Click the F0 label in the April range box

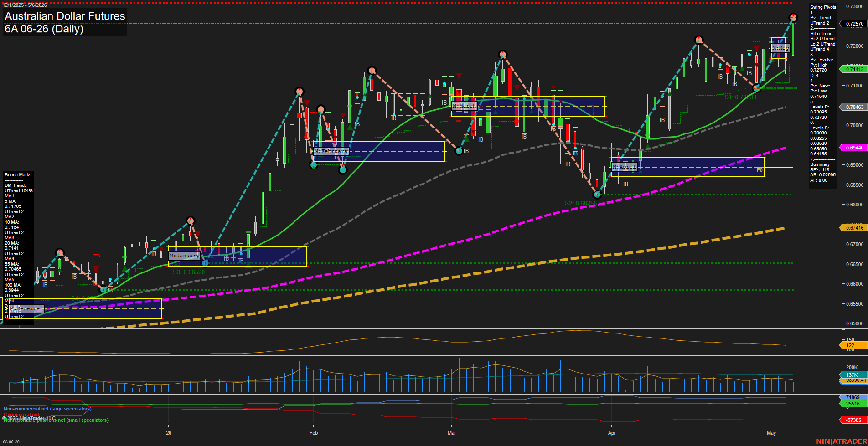pyautogui.click(x=759, y=170)
